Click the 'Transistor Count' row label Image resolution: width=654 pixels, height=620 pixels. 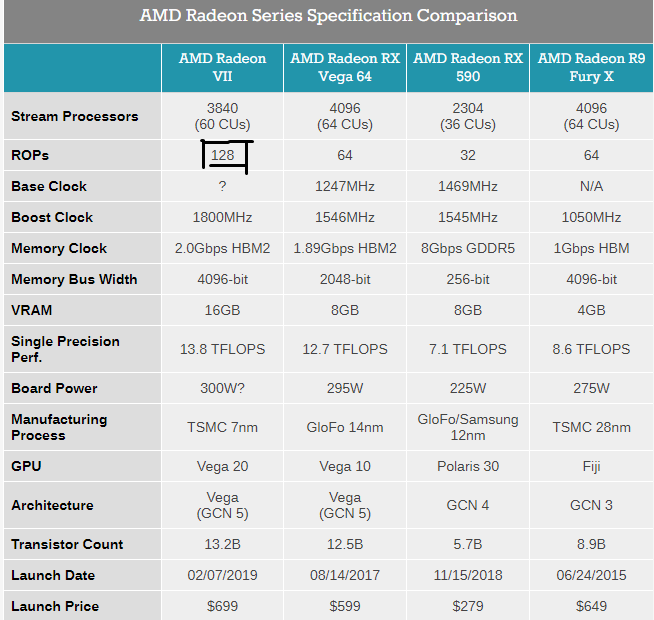click(x=67, y=544)
